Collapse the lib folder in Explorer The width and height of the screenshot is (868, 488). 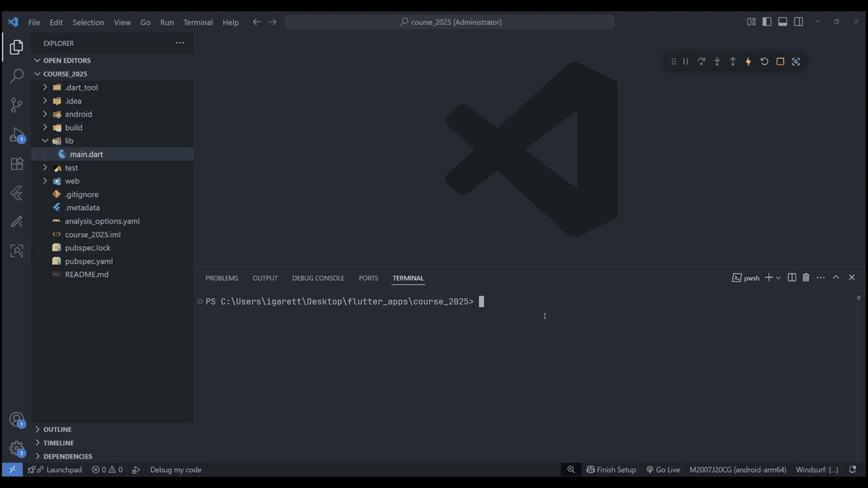[x=45, y=140]
